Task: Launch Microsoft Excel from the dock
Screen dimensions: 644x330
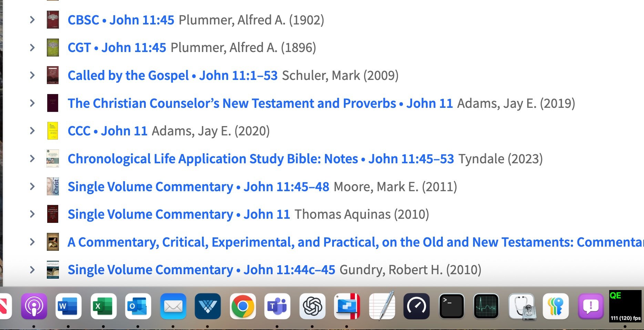Action: tap(103, 306)
